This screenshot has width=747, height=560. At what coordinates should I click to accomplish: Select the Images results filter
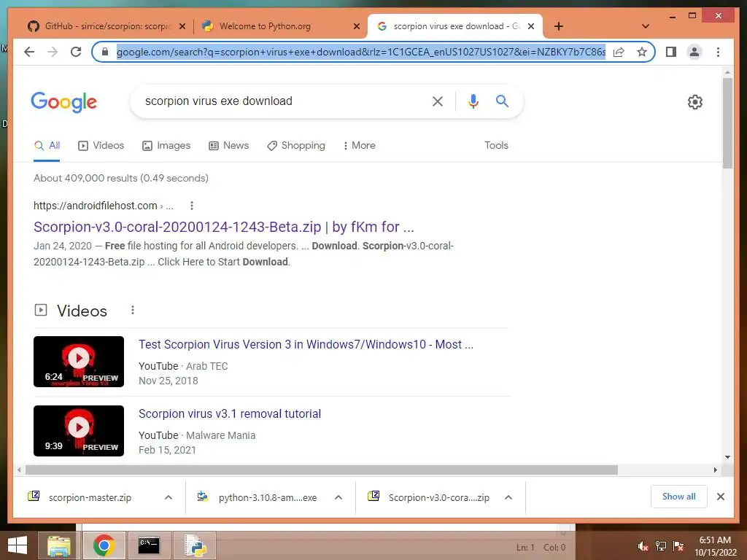point(166,146)
